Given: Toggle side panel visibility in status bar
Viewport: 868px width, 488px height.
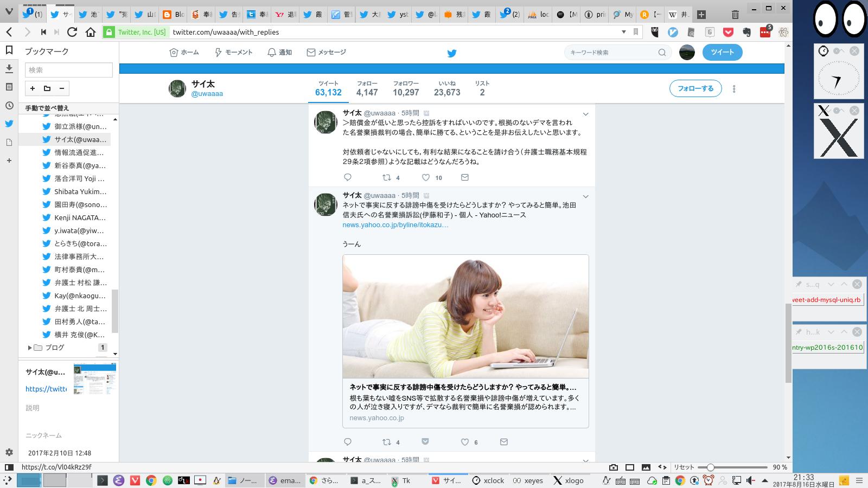Looking at the screenshot, I should pyautogui.click(x=9, y=467).
